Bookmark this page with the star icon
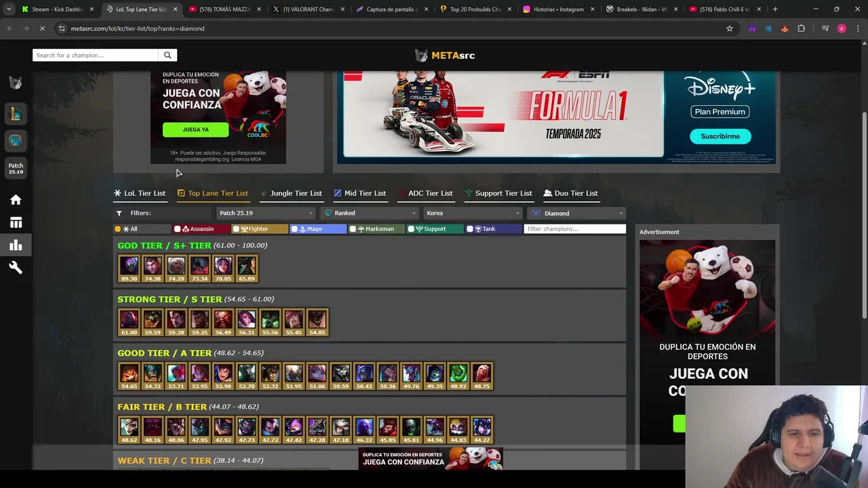868x488 pixels. (730, 28)
